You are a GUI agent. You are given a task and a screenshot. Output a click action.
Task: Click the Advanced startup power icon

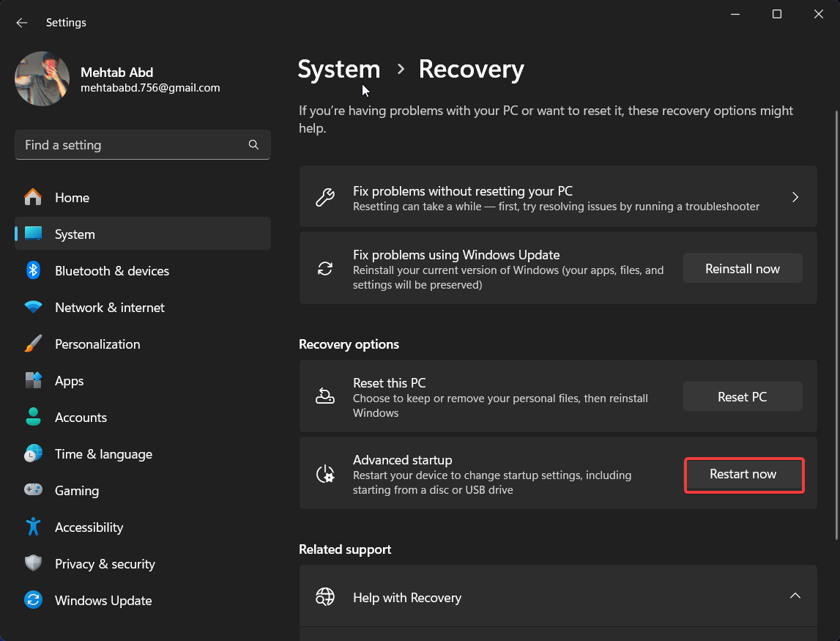pyautogui.click(x=325, y=474)
